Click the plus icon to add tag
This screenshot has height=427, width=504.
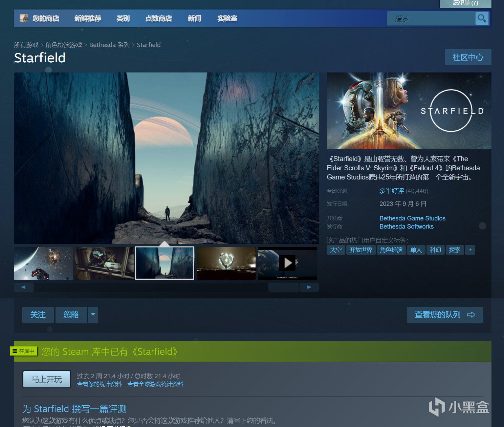(x=470, y=250)
